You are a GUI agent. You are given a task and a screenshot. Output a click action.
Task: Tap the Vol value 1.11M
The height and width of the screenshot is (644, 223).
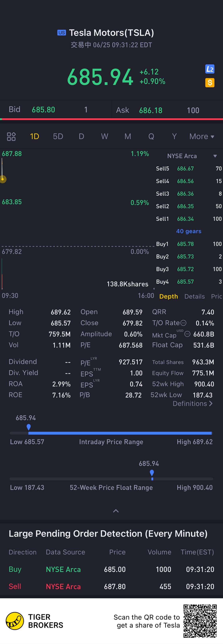tap(61, 345)
